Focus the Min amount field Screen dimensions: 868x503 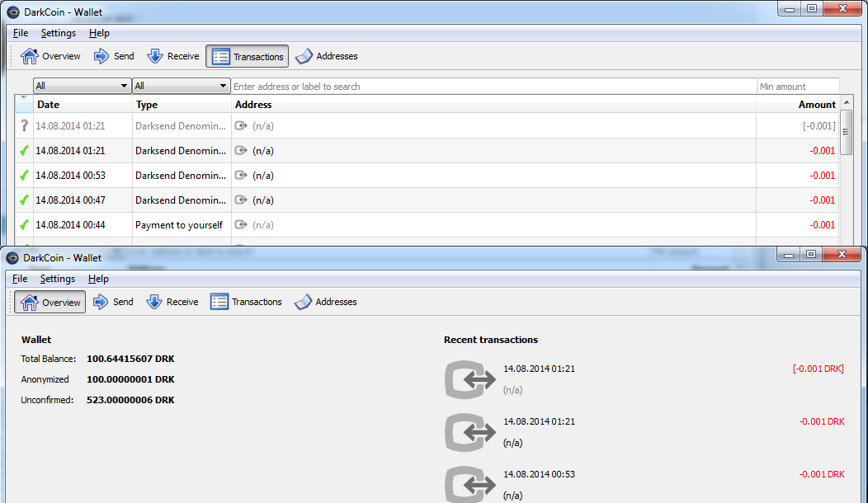click(x=798, y=87)
